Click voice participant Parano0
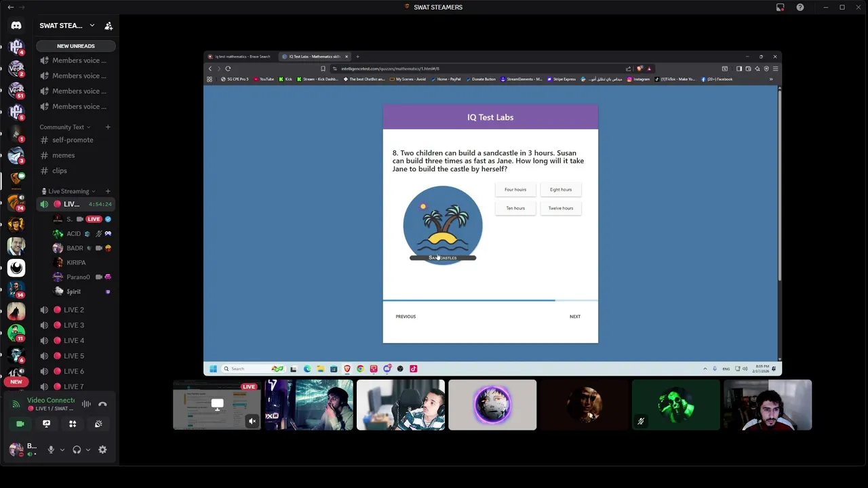This screenshot has height=488, width=868. tap(81, 277)
